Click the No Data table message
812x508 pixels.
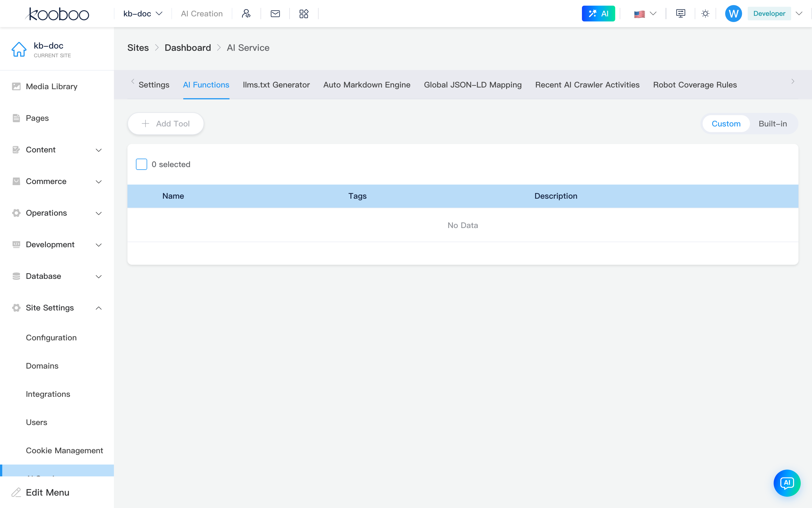coord(463,225)
